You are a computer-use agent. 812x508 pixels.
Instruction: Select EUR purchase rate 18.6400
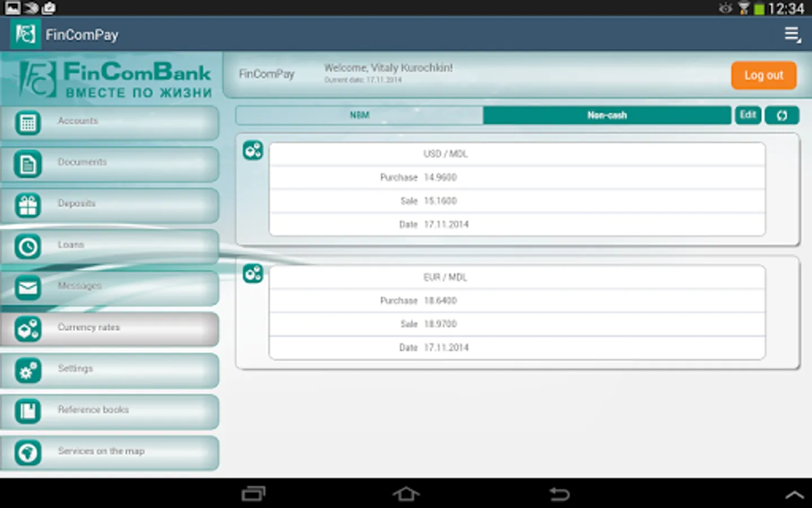440,300
